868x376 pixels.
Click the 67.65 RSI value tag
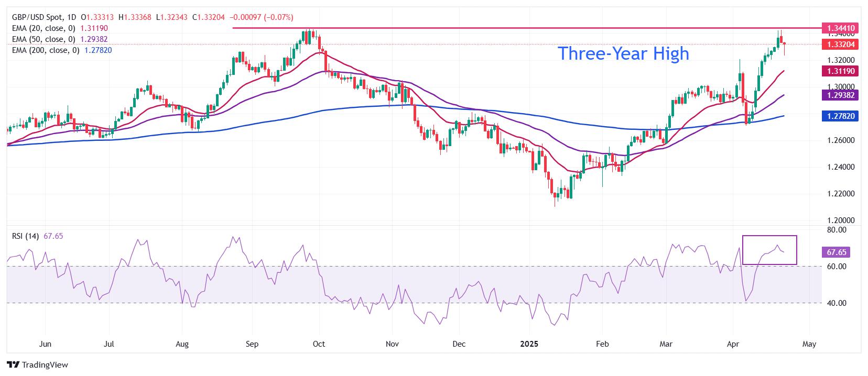click(x=836, y=252)
